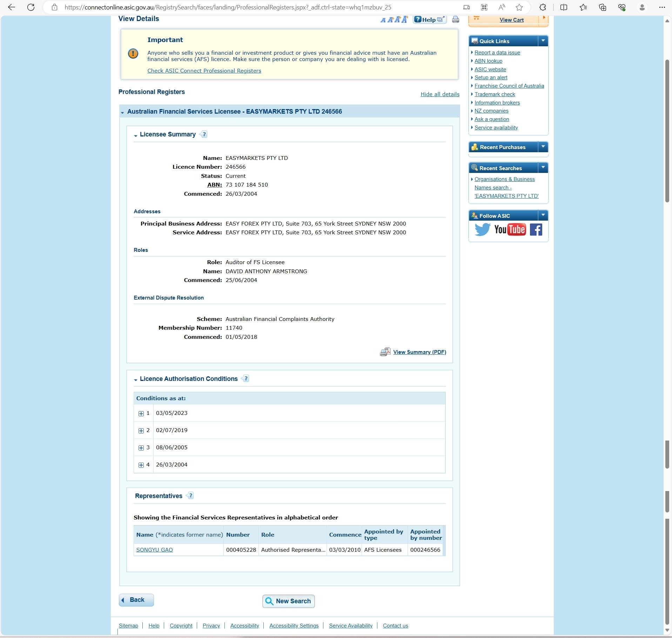Open browser Extensions puzzle icon
The width and height of the screenshot is (672, 638).
point(543,7)
